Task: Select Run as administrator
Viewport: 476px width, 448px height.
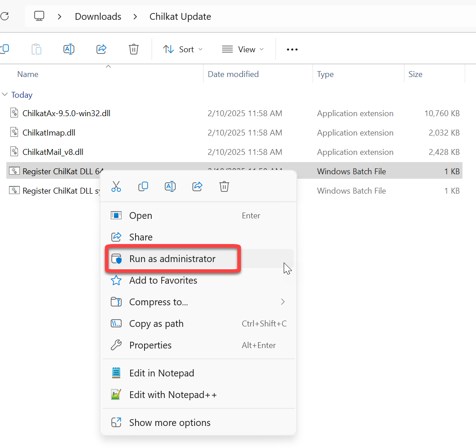Action: coord(172,259)
